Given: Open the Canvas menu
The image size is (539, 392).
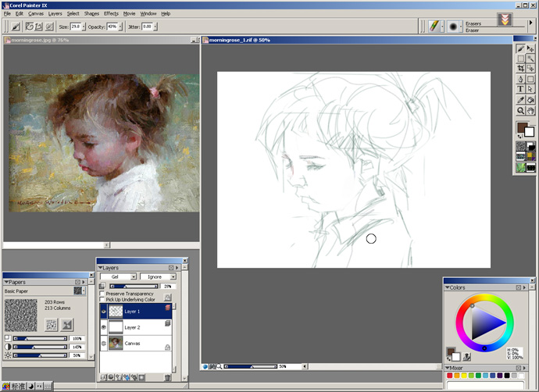Looking at the screenshot, I should (x=36, y=14).
